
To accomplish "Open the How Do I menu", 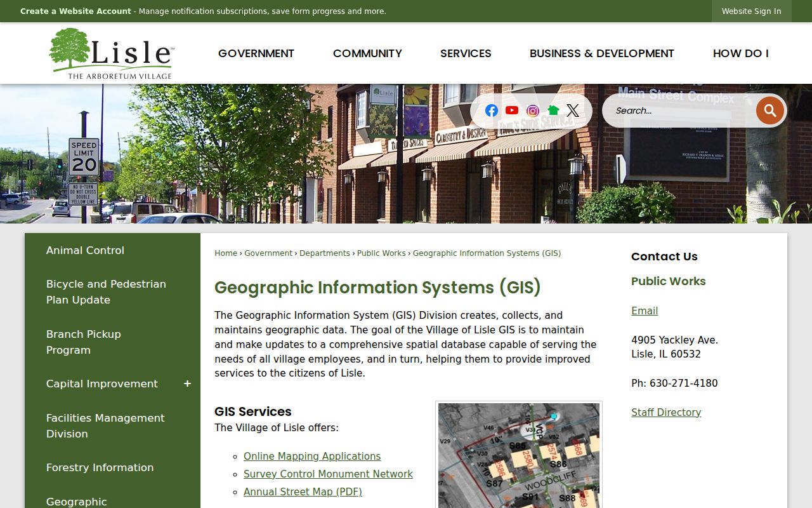I will point(741,53).
